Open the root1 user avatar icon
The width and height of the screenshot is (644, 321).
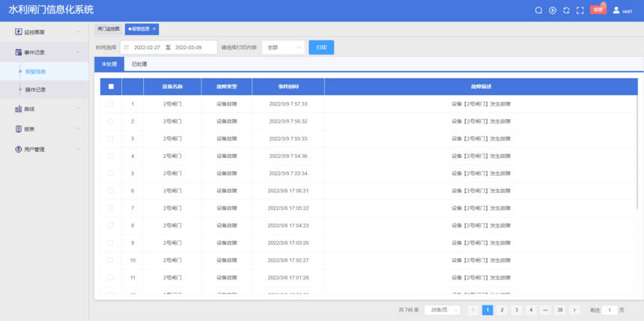[x=616, y=10]
